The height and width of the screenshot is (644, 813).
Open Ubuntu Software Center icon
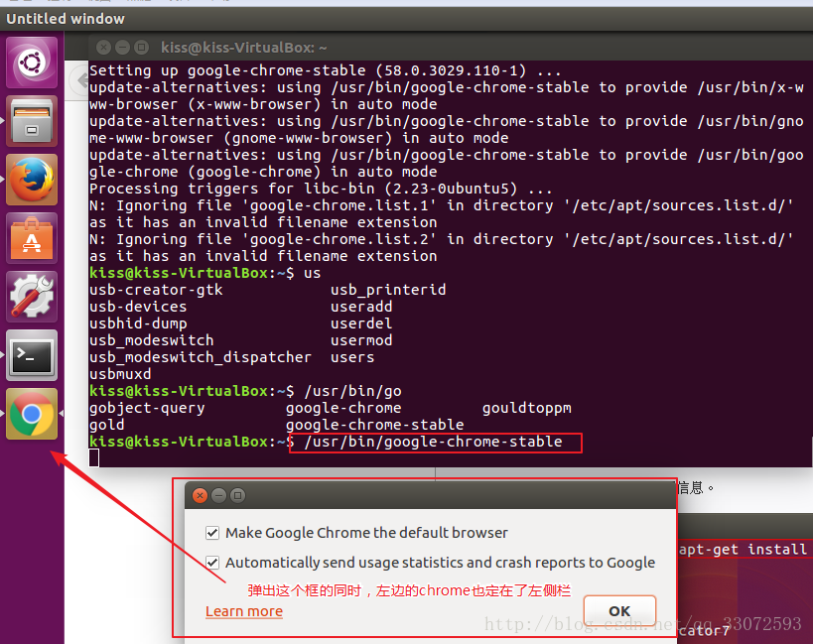tap(32, 238)
